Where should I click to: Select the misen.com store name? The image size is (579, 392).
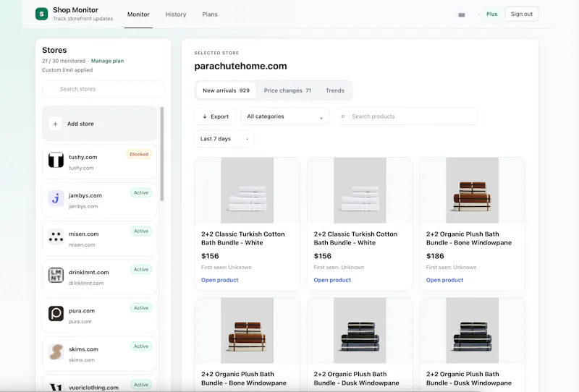pyautogui.click(x=84, y=234)
